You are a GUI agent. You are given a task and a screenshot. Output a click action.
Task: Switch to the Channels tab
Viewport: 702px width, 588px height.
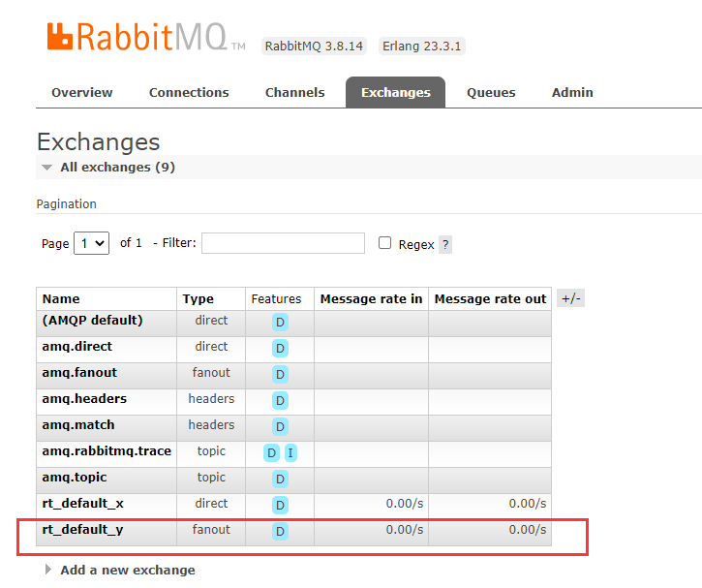coord(295,92)
